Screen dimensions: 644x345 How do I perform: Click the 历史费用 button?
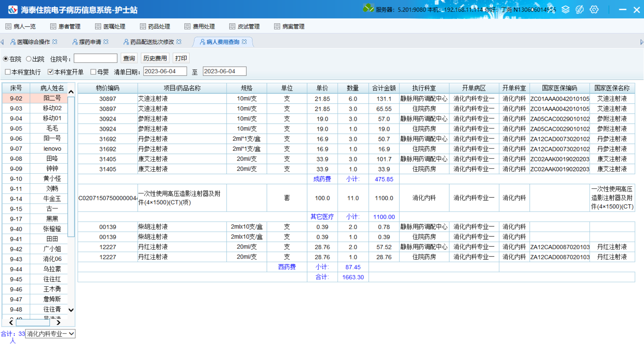click(x=155, y=58)
